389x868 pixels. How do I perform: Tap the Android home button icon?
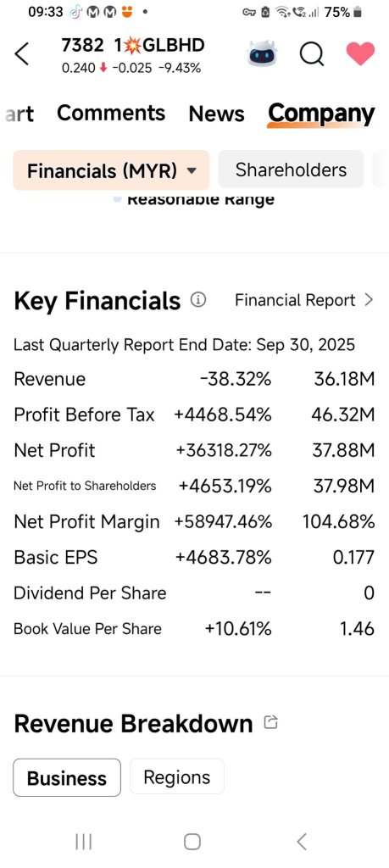[192, 842]
